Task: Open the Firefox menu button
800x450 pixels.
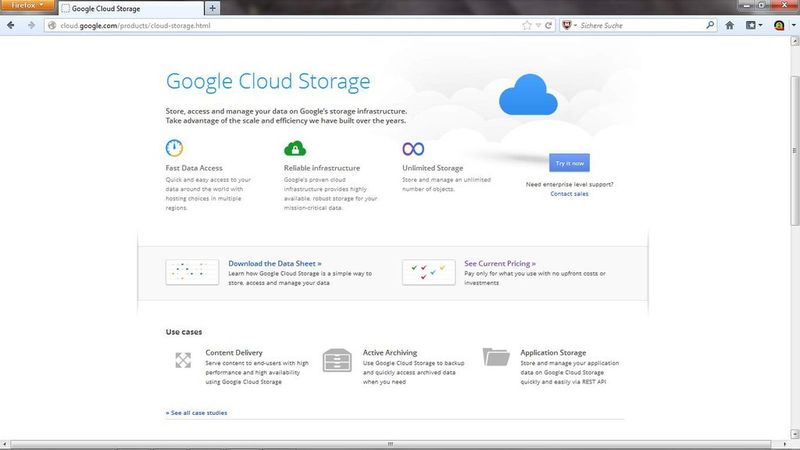Action: [27, 6]
